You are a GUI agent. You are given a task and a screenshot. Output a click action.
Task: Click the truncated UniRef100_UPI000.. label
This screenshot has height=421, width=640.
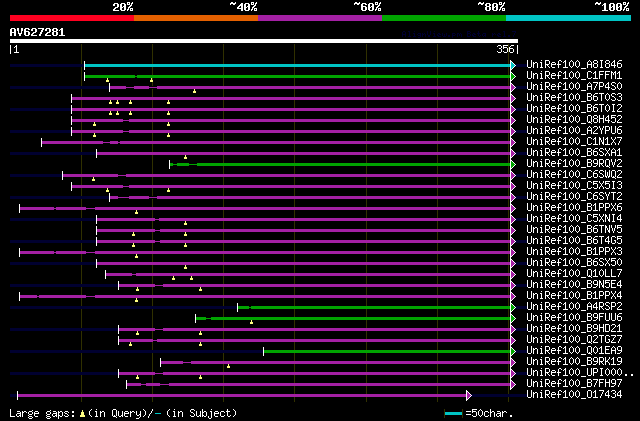[580, 373]
